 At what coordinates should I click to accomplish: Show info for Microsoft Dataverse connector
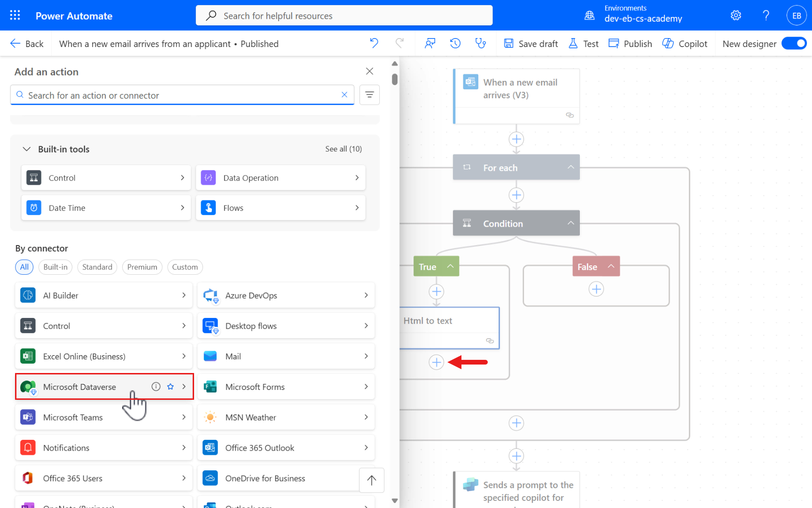(156, 387)
